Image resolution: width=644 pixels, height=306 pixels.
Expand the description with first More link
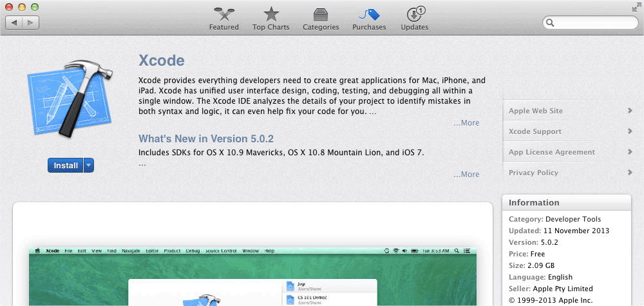point(466,123)
